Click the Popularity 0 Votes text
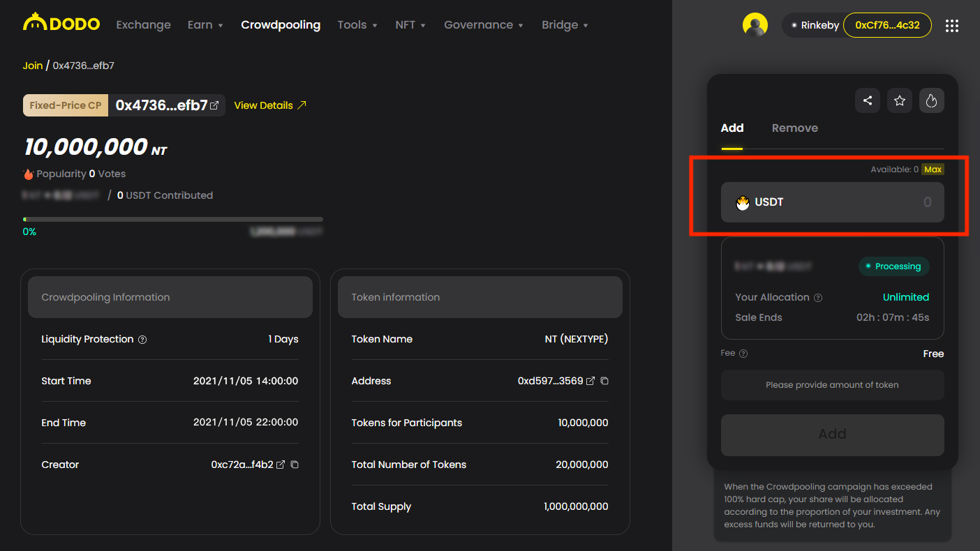 (x=81, y=174)
